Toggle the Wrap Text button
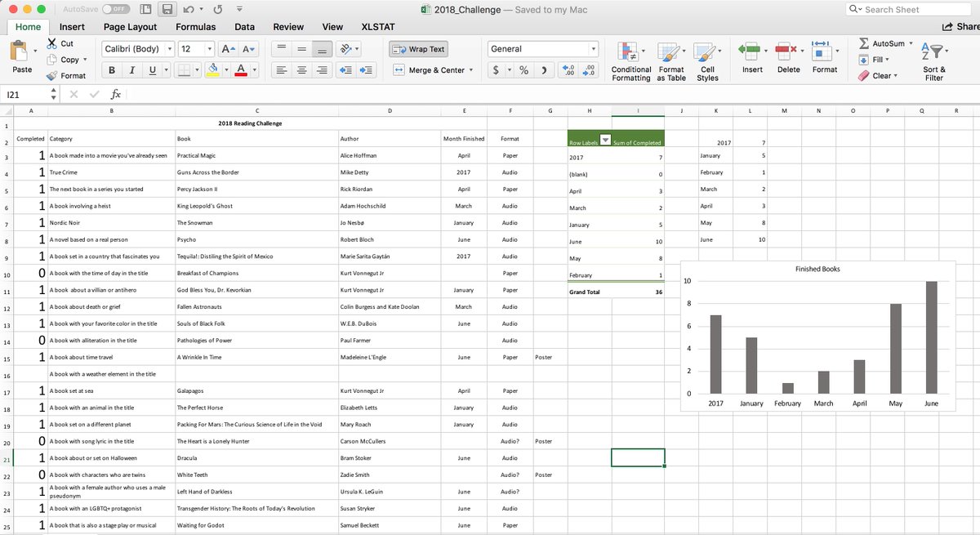This screenshot has width=980, height=535. (418, 49)
